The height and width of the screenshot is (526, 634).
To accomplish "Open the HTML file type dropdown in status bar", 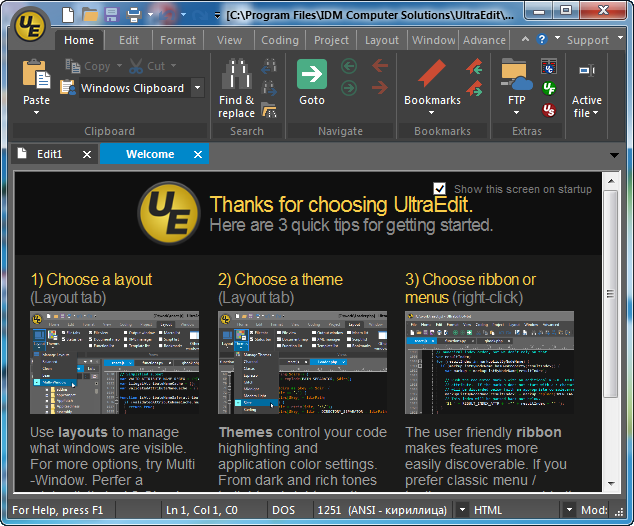I will coord(568,510).
